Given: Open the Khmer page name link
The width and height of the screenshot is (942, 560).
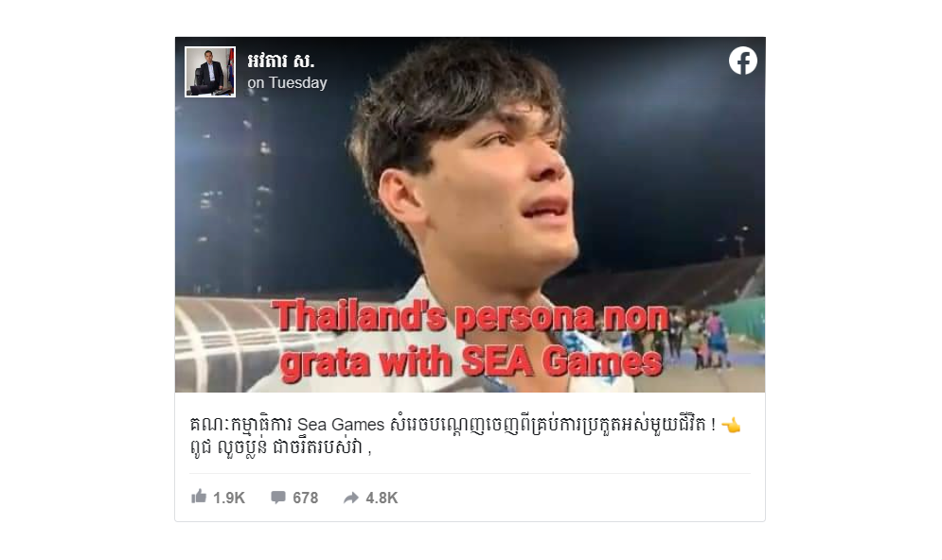Looking at the screenshot, I should pyautogui.click(x=280, y=61).
